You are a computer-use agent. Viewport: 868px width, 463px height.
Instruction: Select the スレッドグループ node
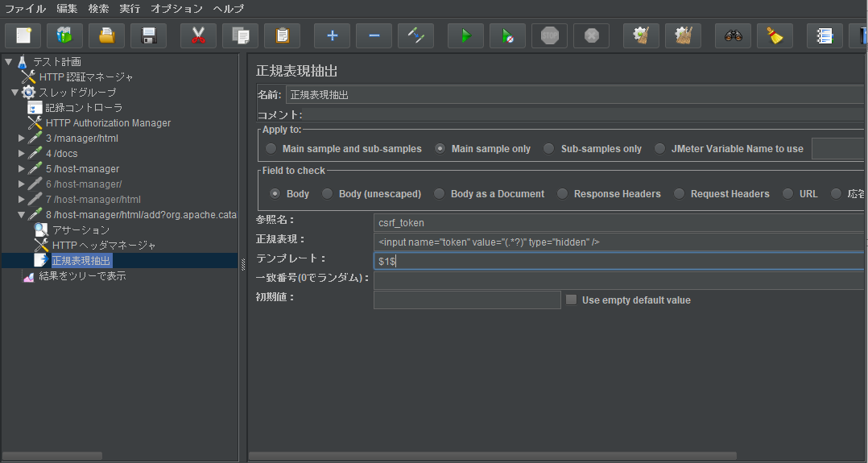(x=77, y=92)
